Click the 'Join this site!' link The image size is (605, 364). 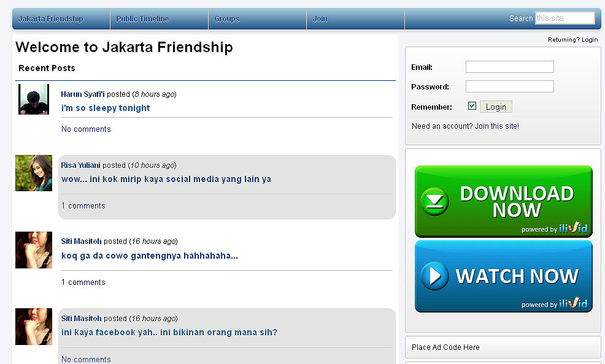click(x=496, y=126)
